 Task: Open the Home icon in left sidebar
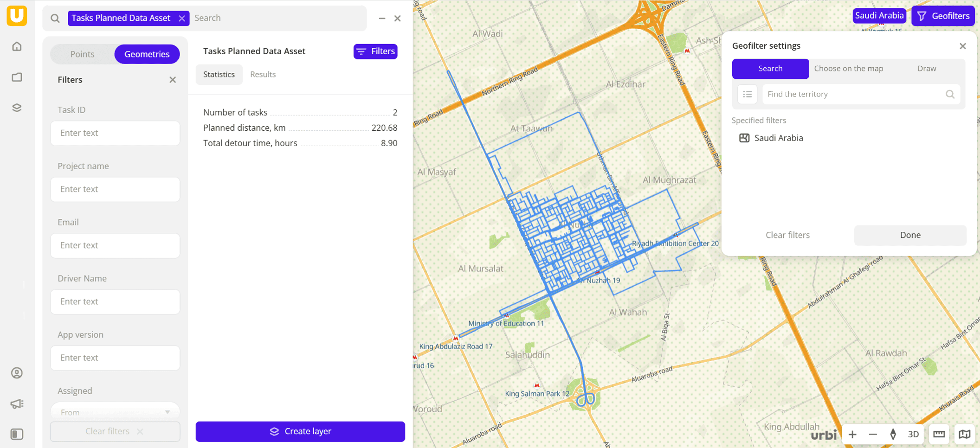tap(17, 46)
